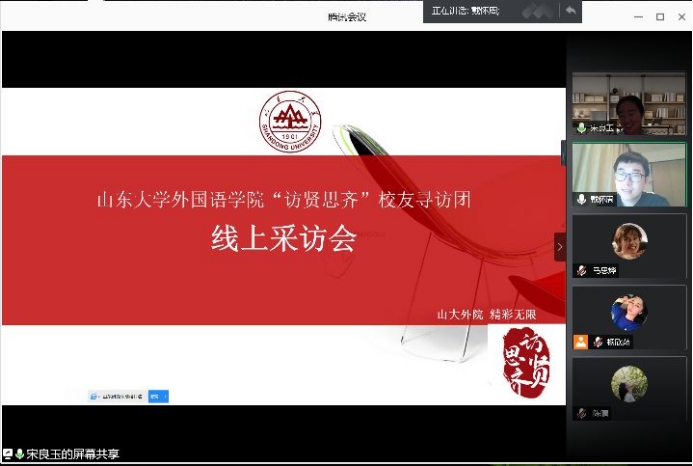Screen dimensions: 693x466
Task: Click the 宋良玉的屏幕共享 label
Action: click(72, 454)
